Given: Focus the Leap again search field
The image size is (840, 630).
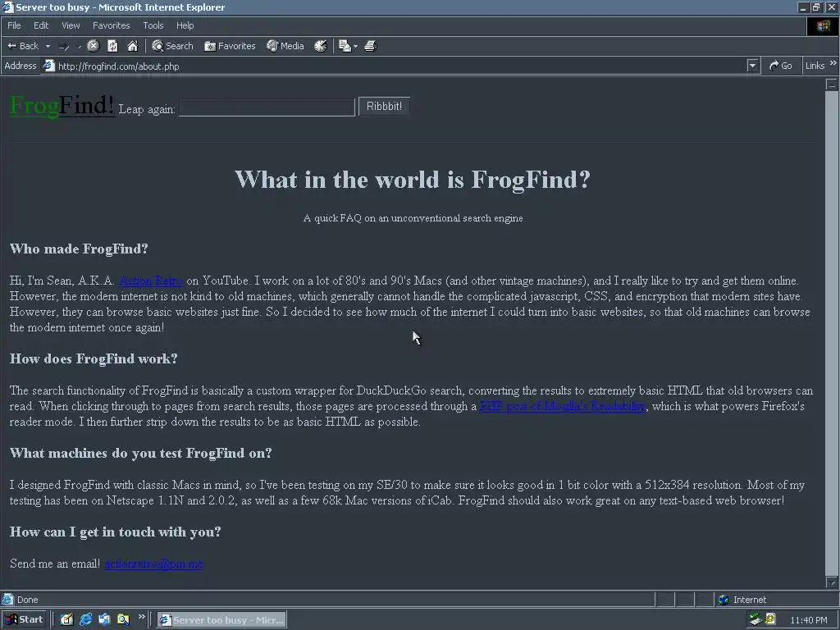Looking at the screenshot, I should [x=267, y=107].
